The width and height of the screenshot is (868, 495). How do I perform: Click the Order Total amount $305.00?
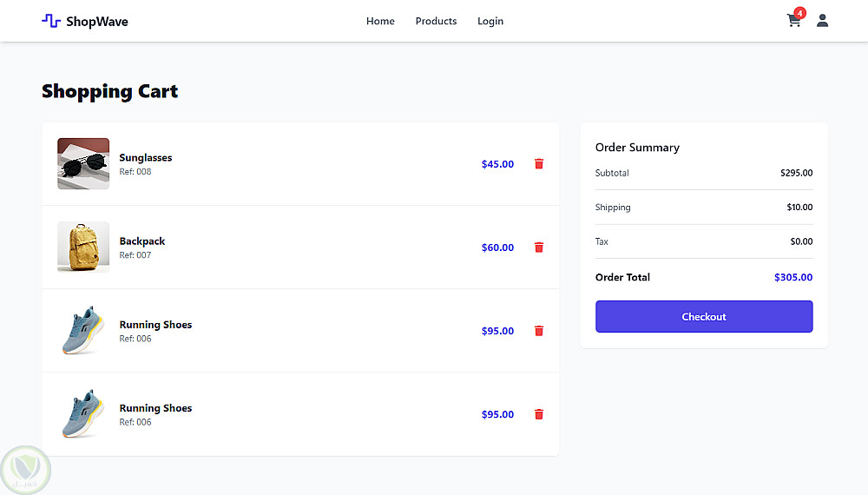(x=793, y=278)
